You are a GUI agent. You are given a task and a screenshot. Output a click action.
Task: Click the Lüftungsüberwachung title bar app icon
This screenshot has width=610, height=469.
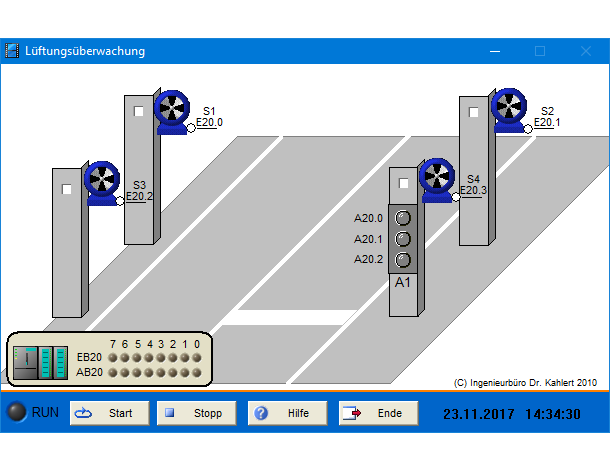coord(12,51)
